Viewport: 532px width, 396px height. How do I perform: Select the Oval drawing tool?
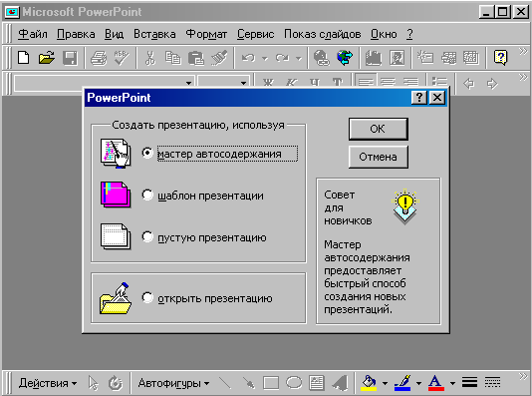[294, 383]
